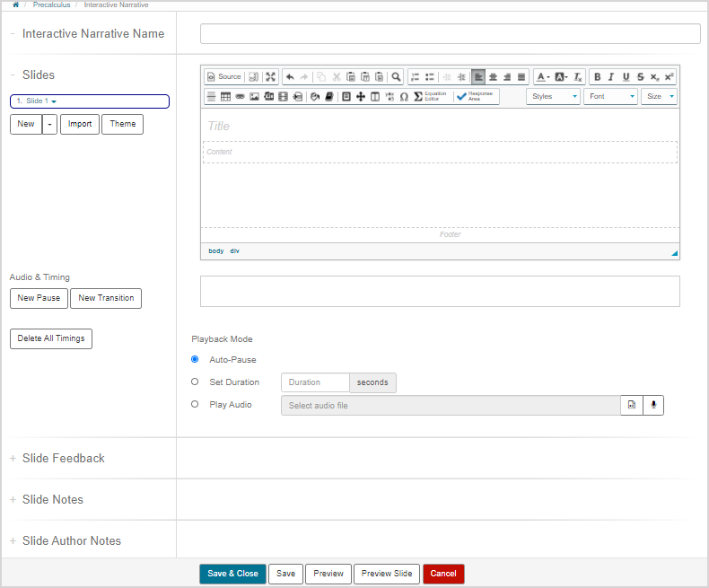
Task: Maximize the editor with fullscreen icon
Action: [271, 77]
